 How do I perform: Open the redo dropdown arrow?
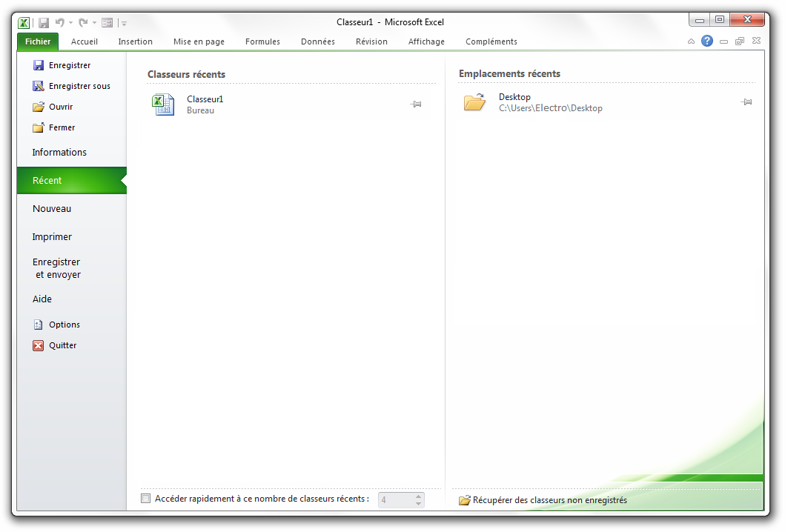point(94,24)
